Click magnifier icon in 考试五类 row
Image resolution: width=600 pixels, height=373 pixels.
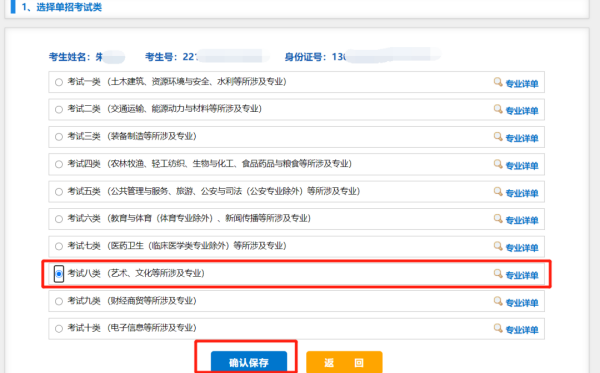[498, 191]
